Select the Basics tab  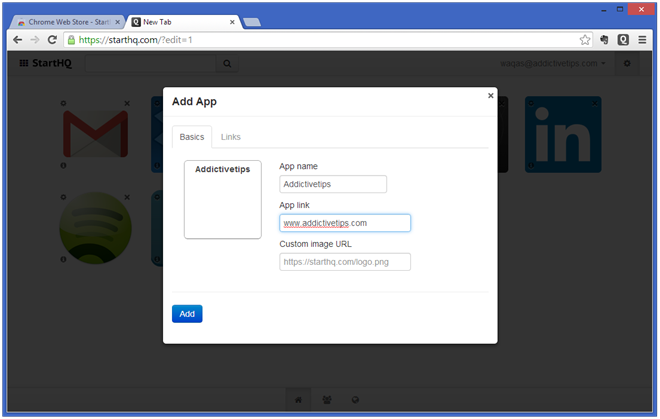pyautogui.click(x=192, y=137)
